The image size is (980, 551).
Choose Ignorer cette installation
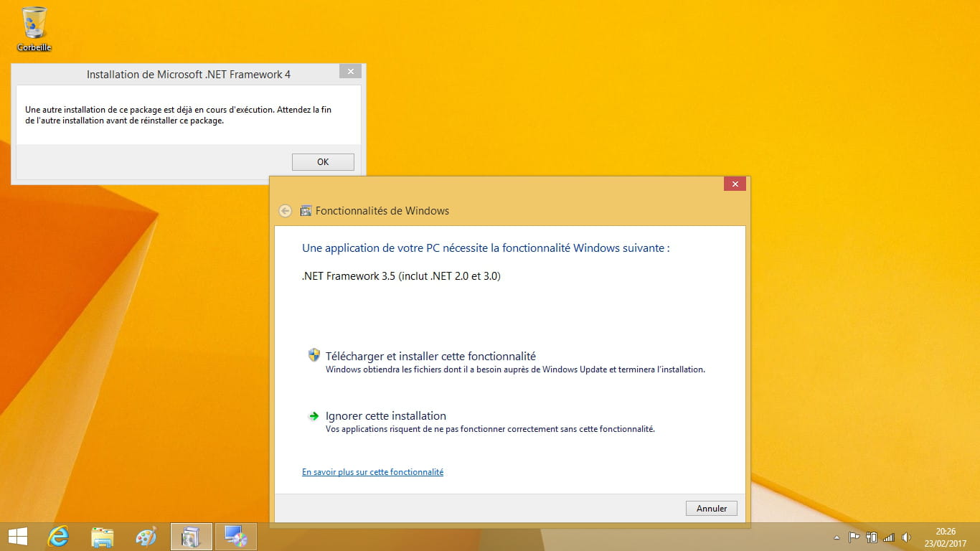coord(386,415)
